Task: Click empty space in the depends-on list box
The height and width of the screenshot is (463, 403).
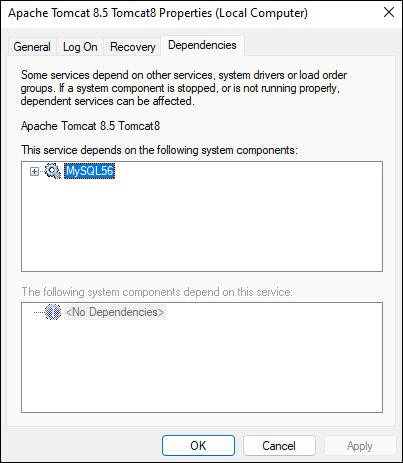Action: (202, 227)
